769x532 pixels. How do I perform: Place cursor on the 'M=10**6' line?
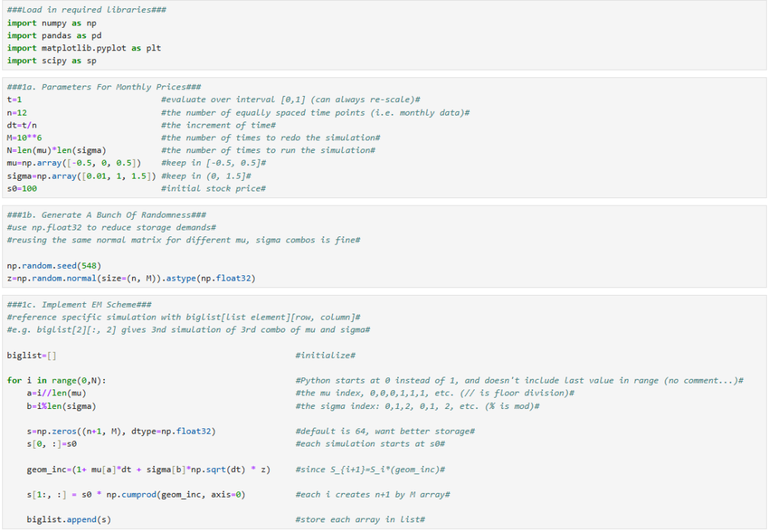[25, 138]
